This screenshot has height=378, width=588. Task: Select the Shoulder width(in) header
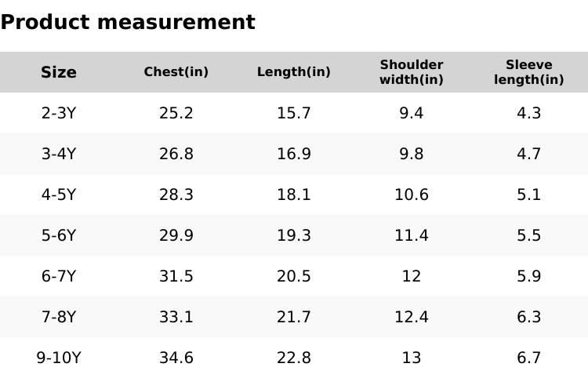coord(412,72)
